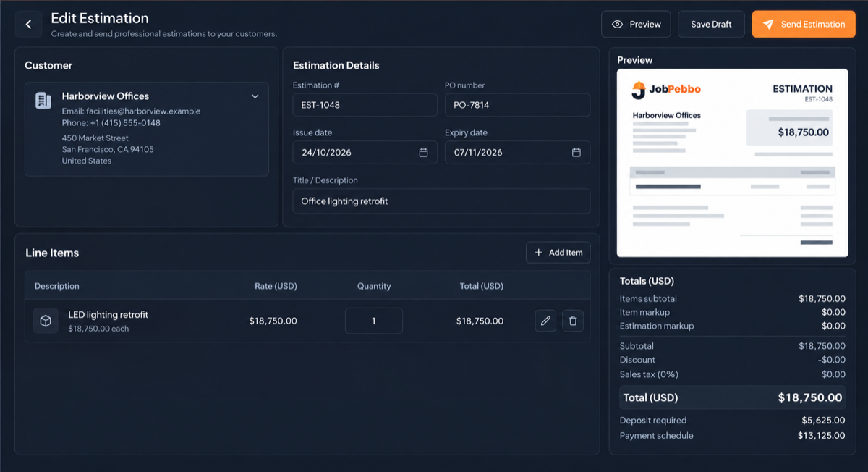Screen dimensions: 868x472
Task: Click the Description column header
Action: click(x=57, y=286)
